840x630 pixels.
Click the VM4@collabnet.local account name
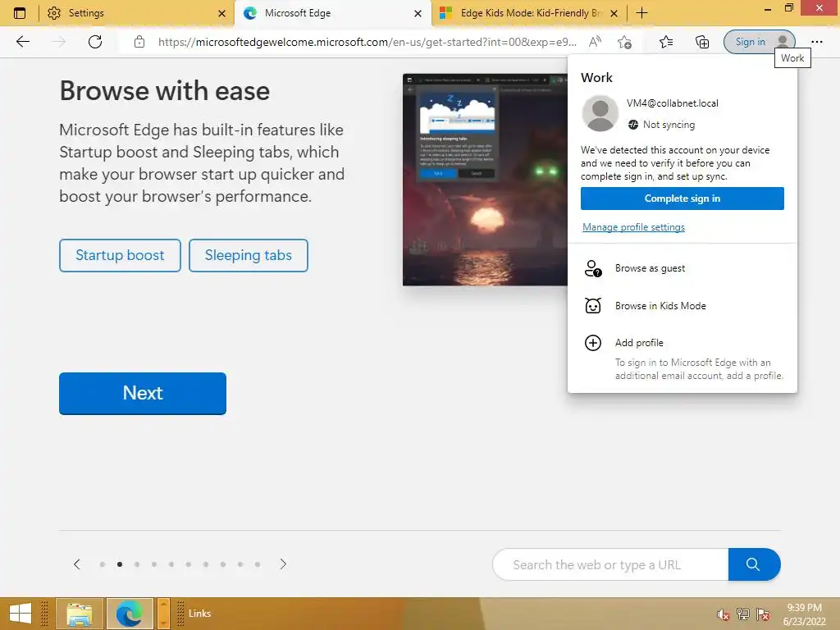click(673, 103)
